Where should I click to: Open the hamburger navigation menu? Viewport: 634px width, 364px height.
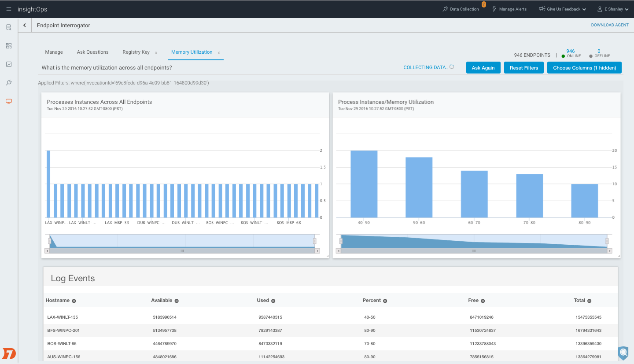9,9
